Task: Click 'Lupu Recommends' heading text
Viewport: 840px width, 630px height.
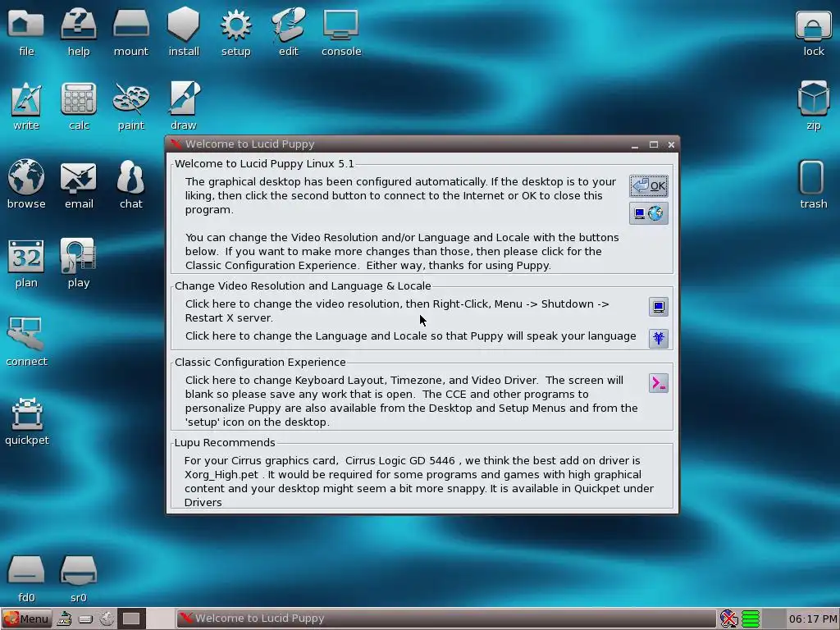Action: pos(225,442)
